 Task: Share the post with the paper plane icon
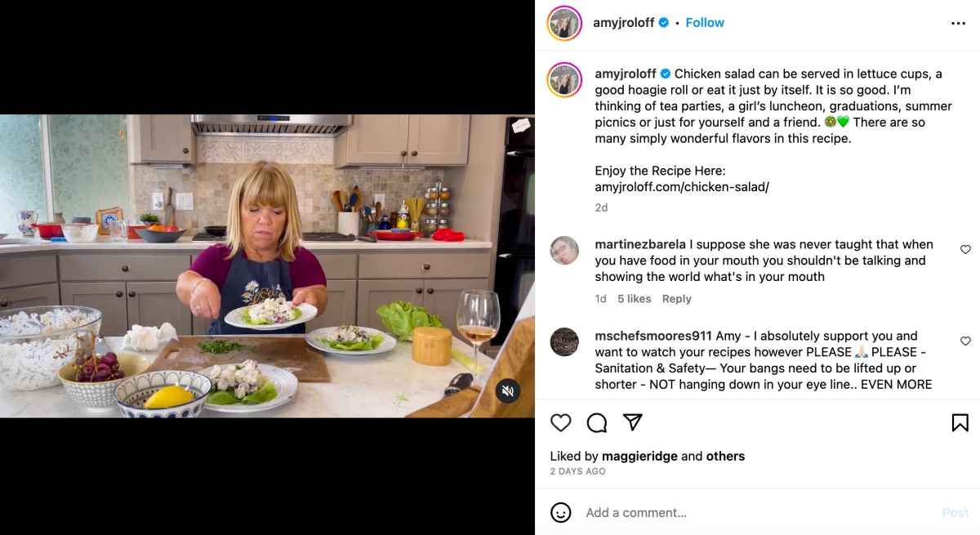pos(631,422)
